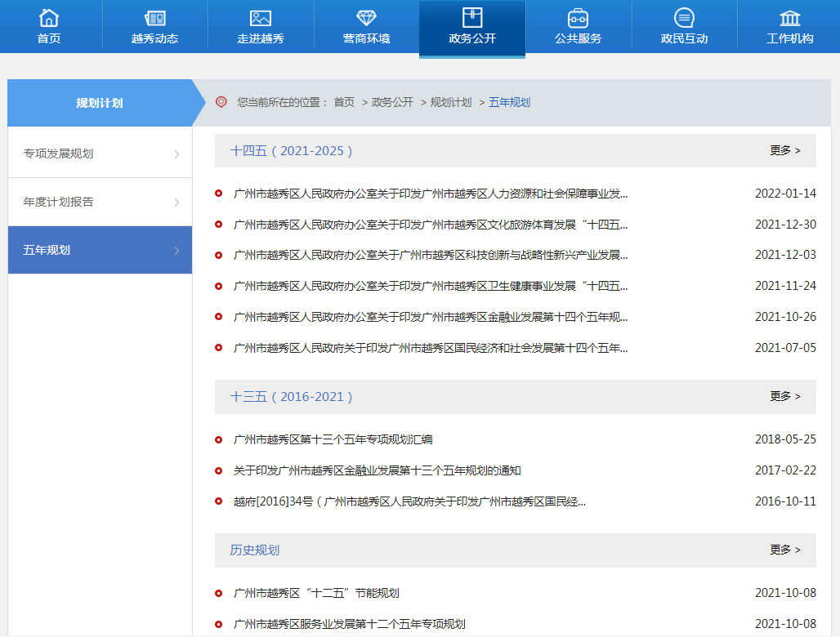Click the chevron next to 五年规划 in sidebar
Image resolution: width=840 pixels, height=637 pixels.
point(176,251)
